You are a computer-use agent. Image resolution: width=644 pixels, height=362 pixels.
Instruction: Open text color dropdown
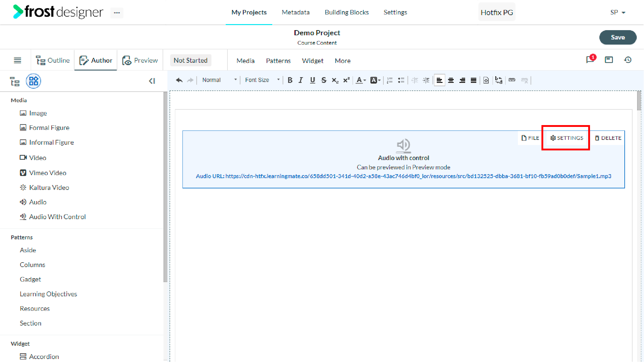[360, 80]
